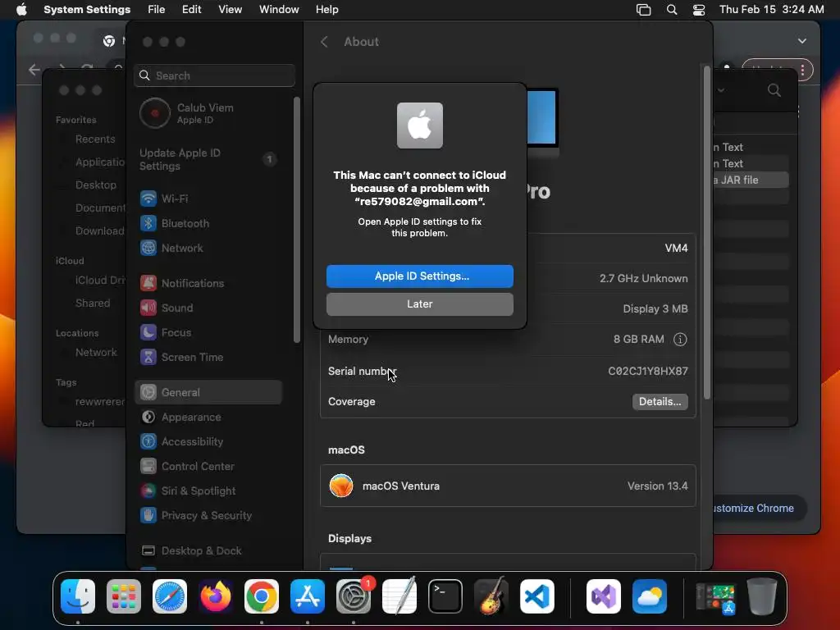The height and width of the screenshot is (630, 840).
Task: Open Focus settings icon
Action: [148, 332]
